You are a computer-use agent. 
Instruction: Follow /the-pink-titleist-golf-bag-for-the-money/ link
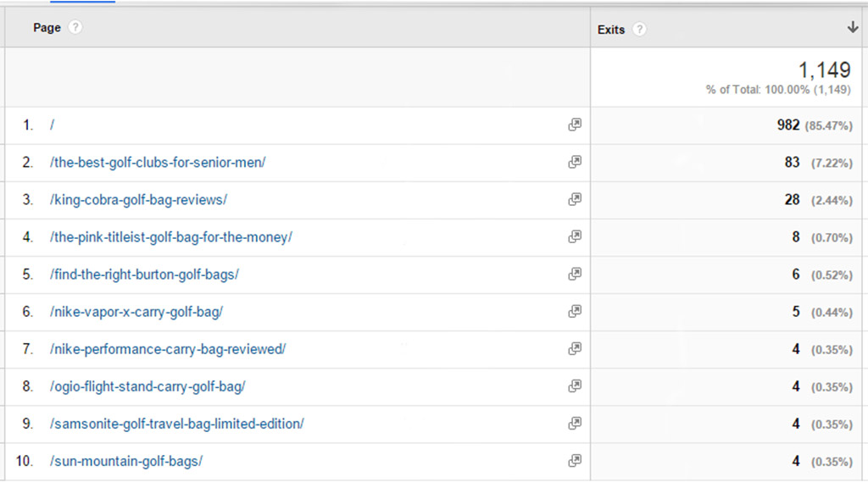click(171, 237)
